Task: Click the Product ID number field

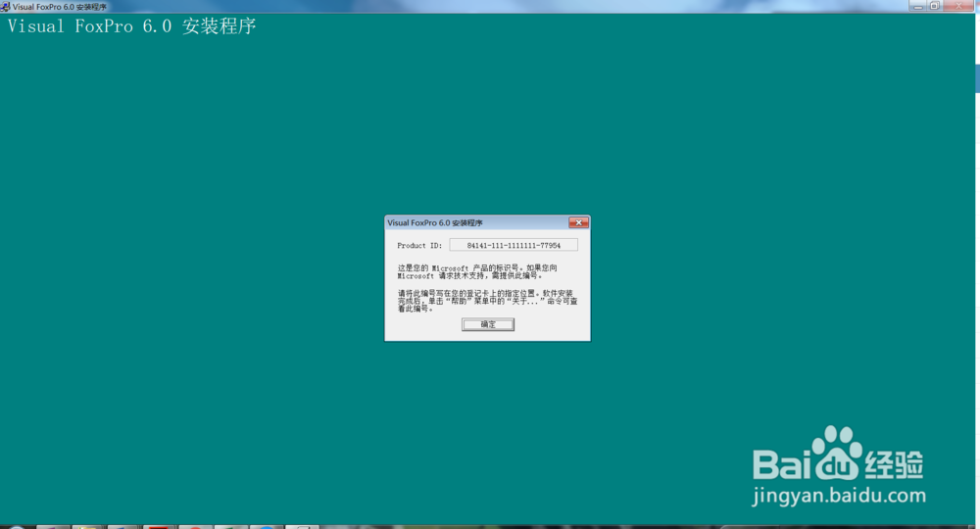Action: click(514, 246)
